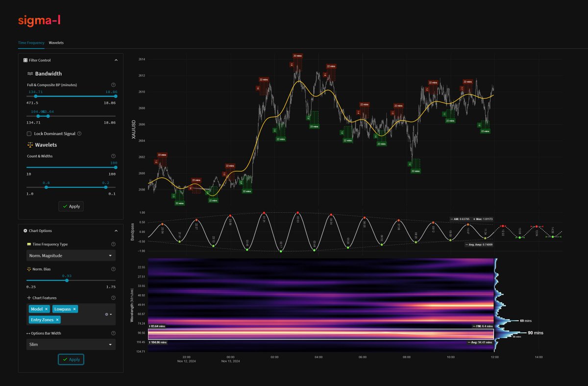Open help for Lock Dominant Signal

click(79, 133)
